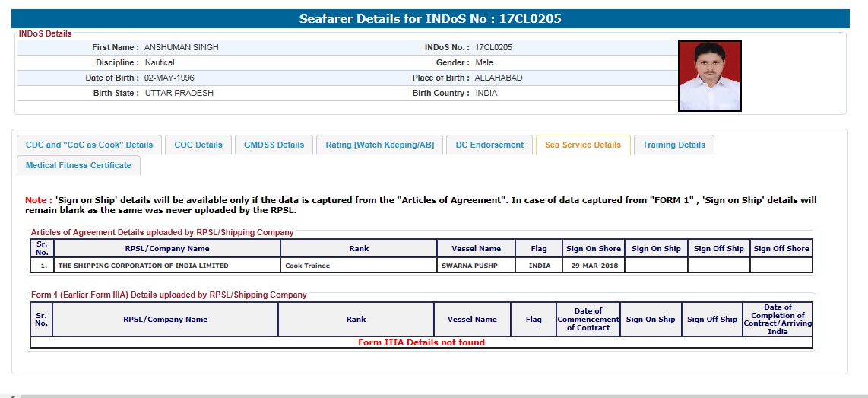
Task: Select the Rating [Watch Keeping/AB] tab
Action: (x=379, y=145)
